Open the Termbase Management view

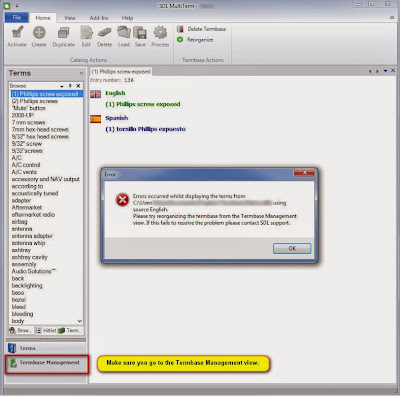(x=46, y=363)
